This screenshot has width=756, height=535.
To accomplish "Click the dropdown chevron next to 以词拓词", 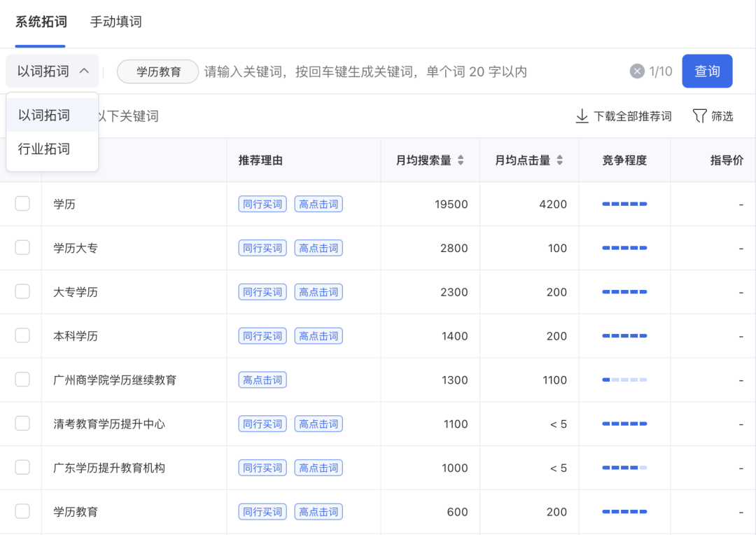I will pos(84,71).
